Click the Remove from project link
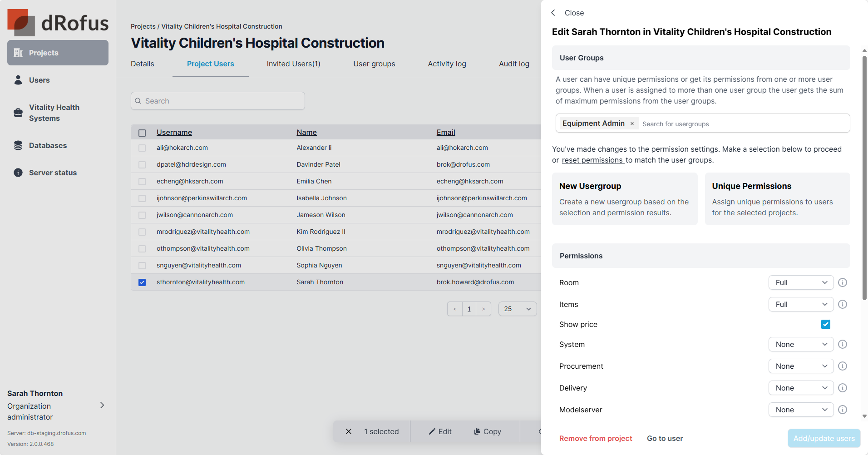This screenshot has height=455, width=868. point(596,438)
